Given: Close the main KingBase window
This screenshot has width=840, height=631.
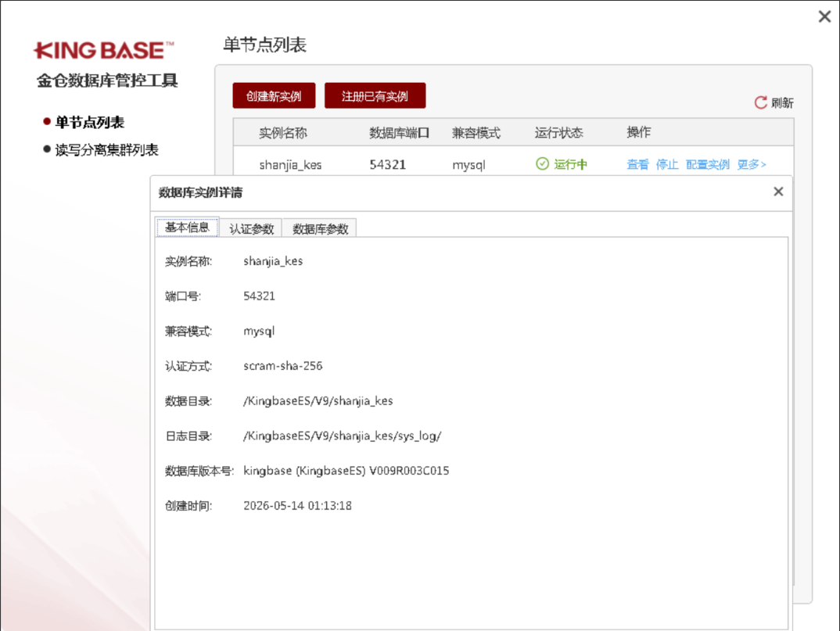Looking at the screenshot, I should tap(824, 16).
